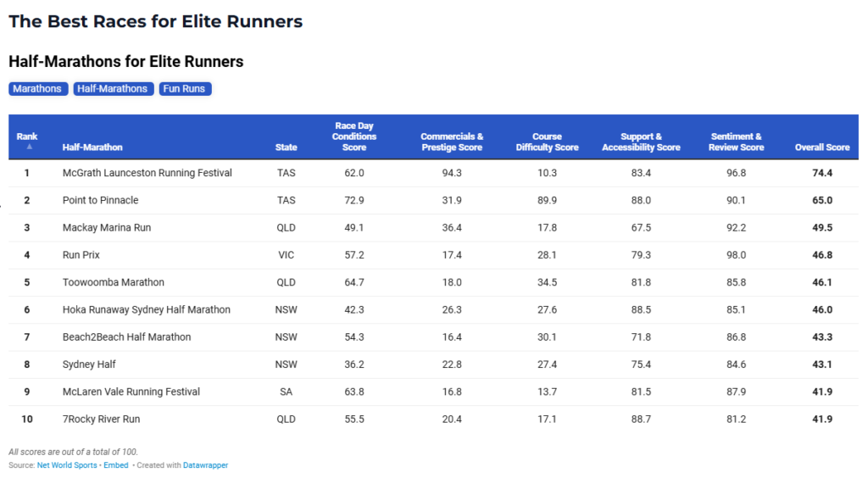Sort by Race Day Conditions Score
Screen dimensions: 868x478
tap(354, 136)
